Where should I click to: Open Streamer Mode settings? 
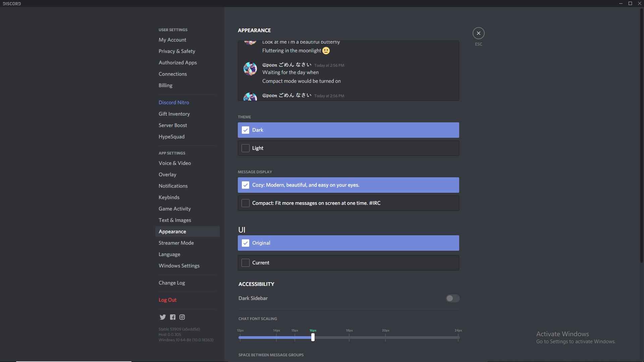click(176, 243)
